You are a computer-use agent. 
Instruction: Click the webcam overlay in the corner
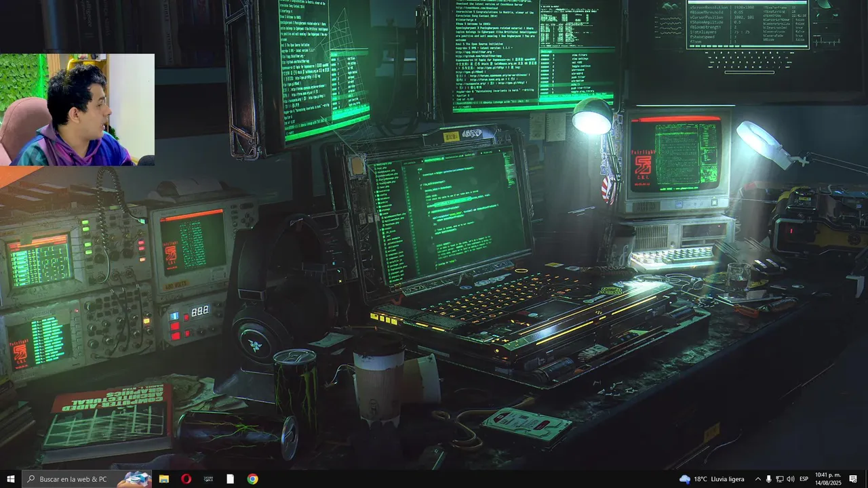[x=77, y=110]
